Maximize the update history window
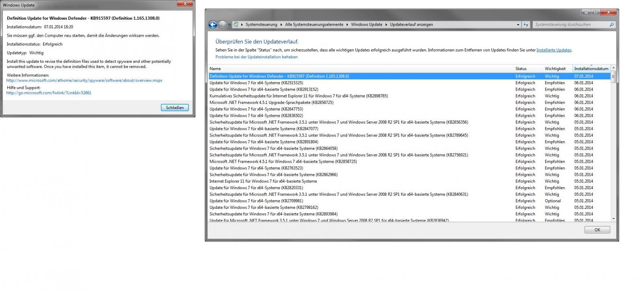 pyautogui.click(x=596, y=12)
